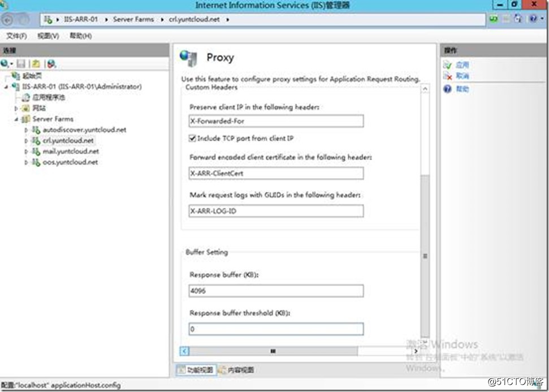Click the forward navigation arrow button
Viewport: 549px width, 392px height.
click(24, 20)
